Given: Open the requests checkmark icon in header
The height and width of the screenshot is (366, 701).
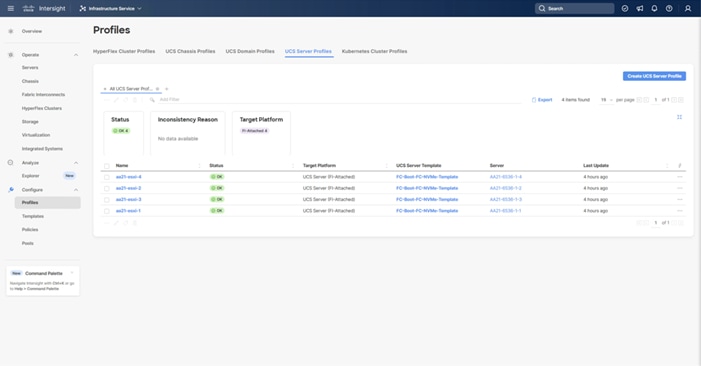Looking at the screenshot, I should 625,8.
